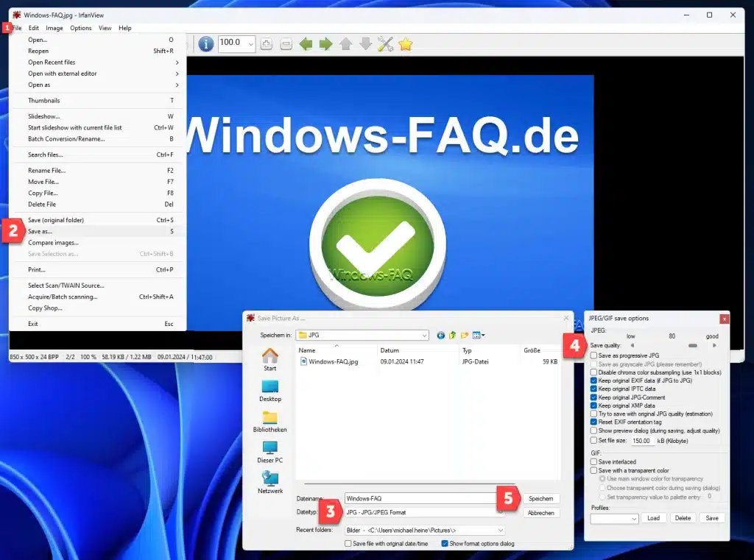Enable Try to save with original JPG quality
Image resolution: width=754 pixels, height=560 pixels.
tap(594, 414)
